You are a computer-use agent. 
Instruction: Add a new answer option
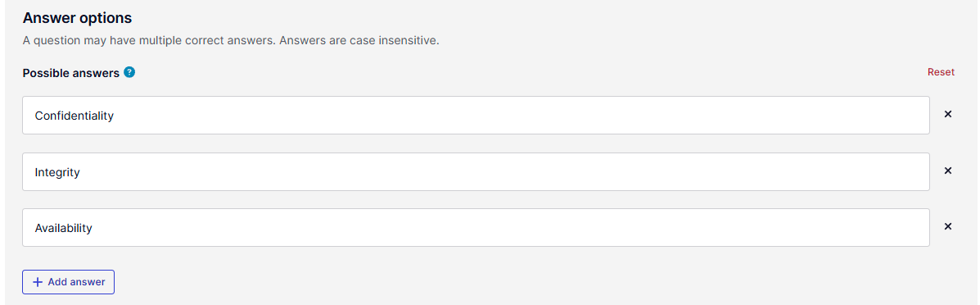[x=68, y=282]
